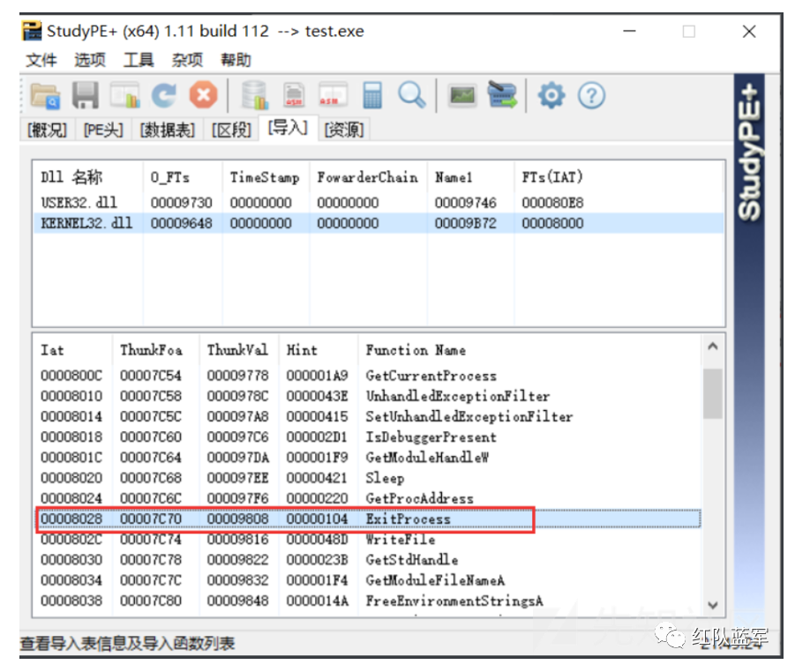The image size is (795, 672).
Task: Switch to the [数据表] tab
Action: pos(167,130)
